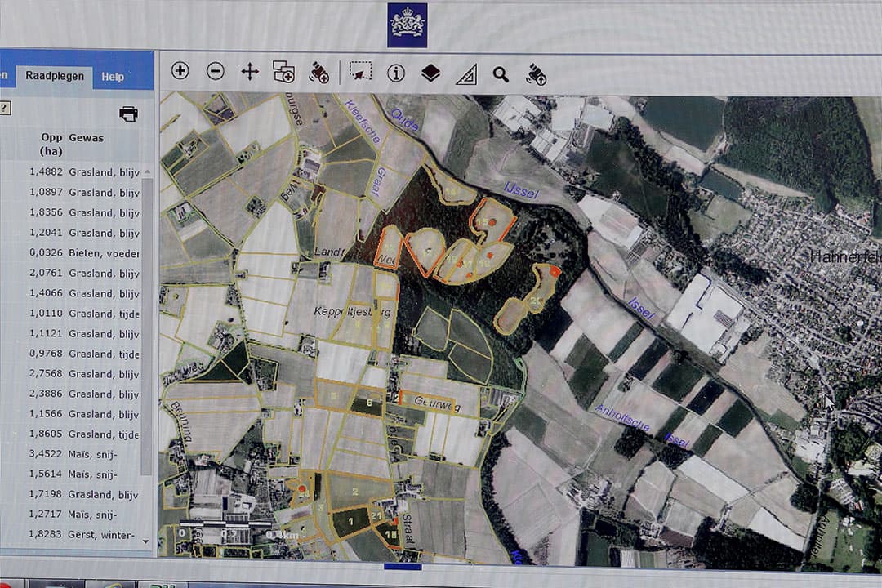Open the Help tab

[x=113, y=77]
